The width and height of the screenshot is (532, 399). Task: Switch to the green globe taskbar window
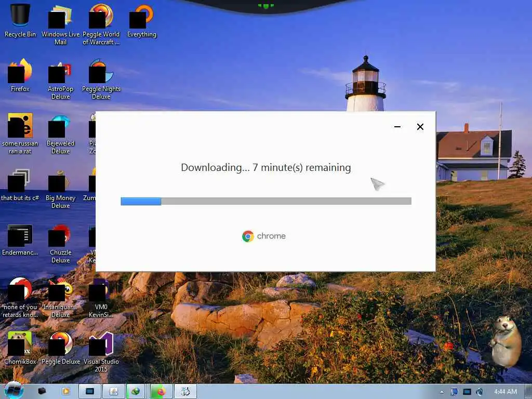(136, 391)
